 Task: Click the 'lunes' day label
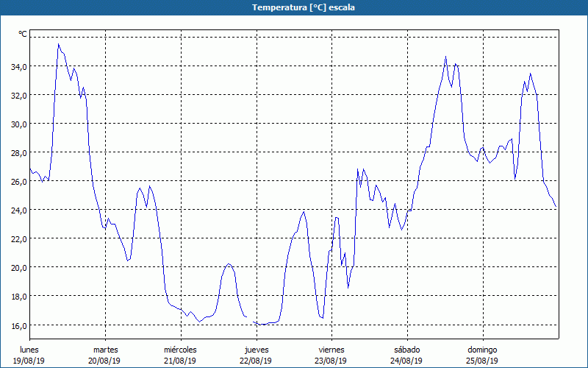pos(29,350)
